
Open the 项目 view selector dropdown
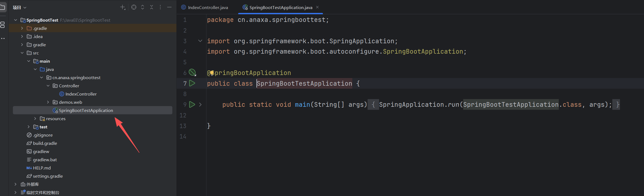(x=19, y=8)
